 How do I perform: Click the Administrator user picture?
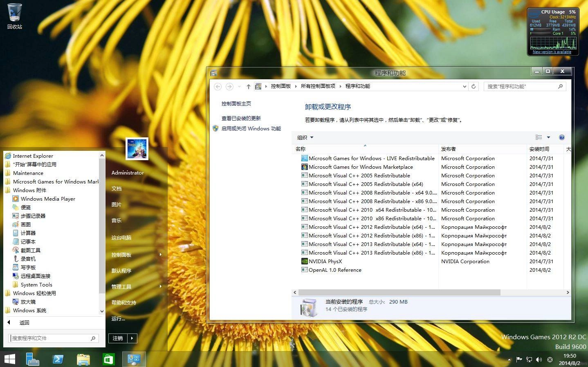(x=137, y=148)
